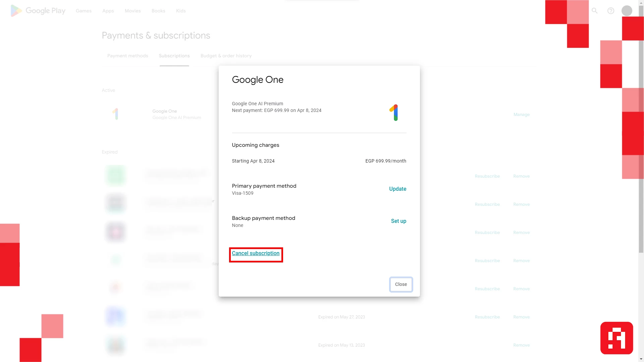Switch to Budget & order history tab
The height and width of the screenshot is (362, 644).
(x=226, y=56)
